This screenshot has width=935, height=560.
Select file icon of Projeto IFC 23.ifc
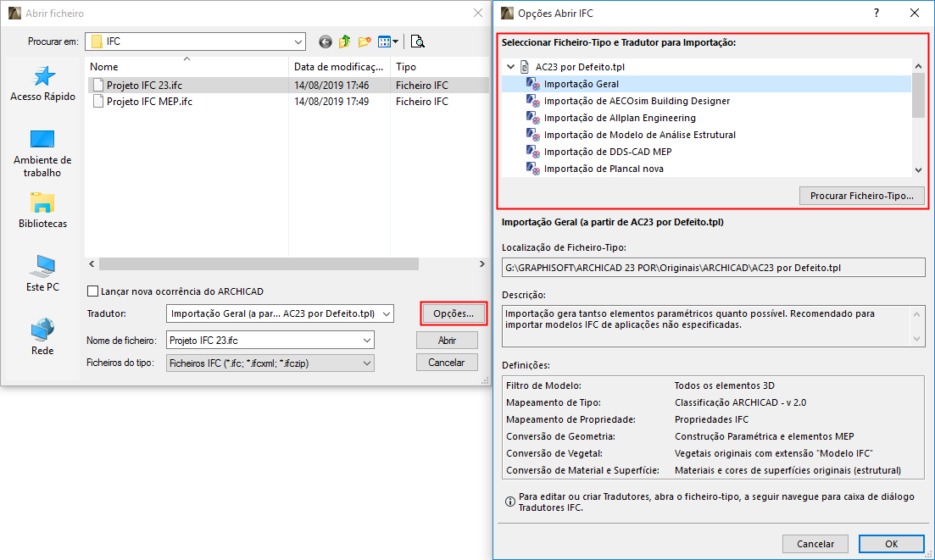[x=98, y=86]
